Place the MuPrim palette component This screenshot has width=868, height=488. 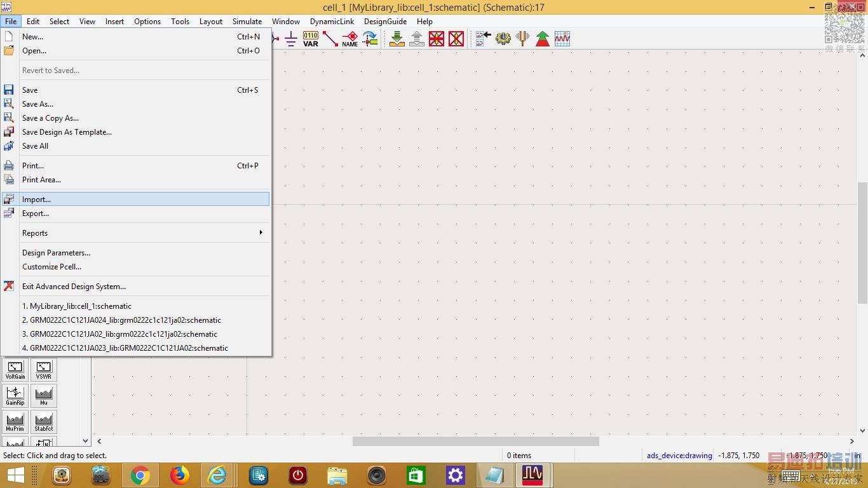click(x=15, y=422)
